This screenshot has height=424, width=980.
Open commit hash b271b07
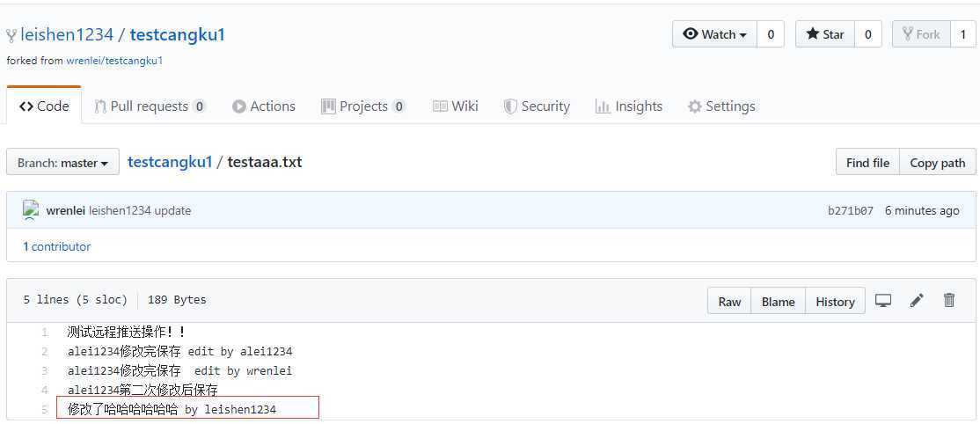(851, 211)
